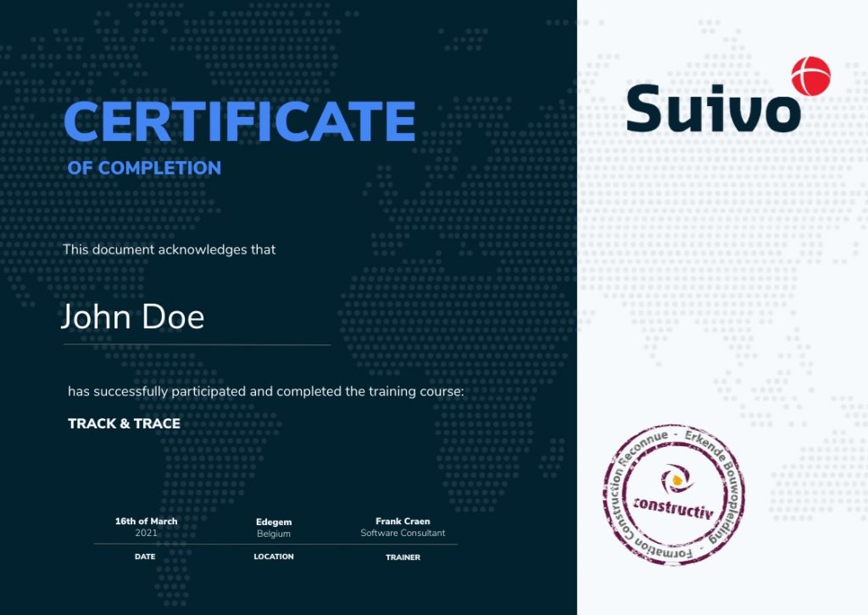The image size is (868, 615).
Task: Click the Constructiv swirl emblem inside stamp
Action: (676, 479)
